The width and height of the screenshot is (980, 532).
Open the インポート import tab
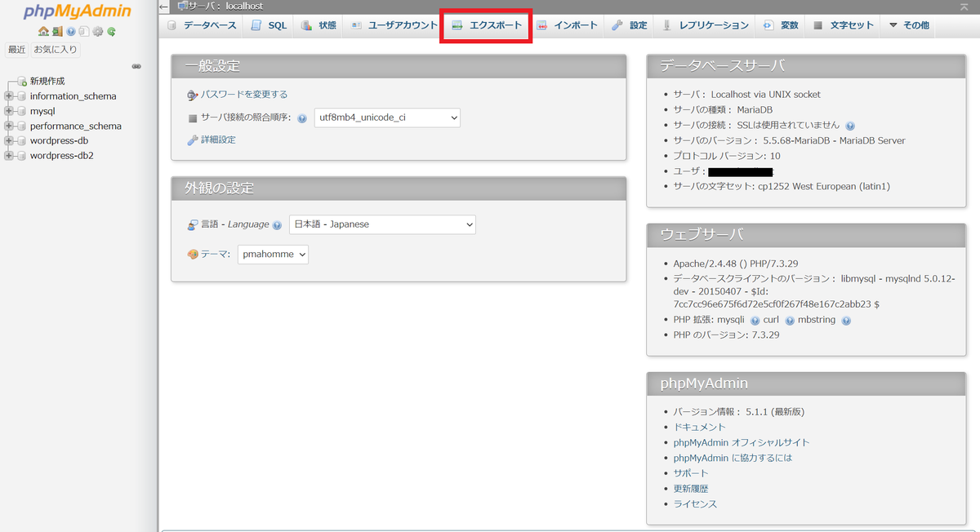click(x=567, y=25)
